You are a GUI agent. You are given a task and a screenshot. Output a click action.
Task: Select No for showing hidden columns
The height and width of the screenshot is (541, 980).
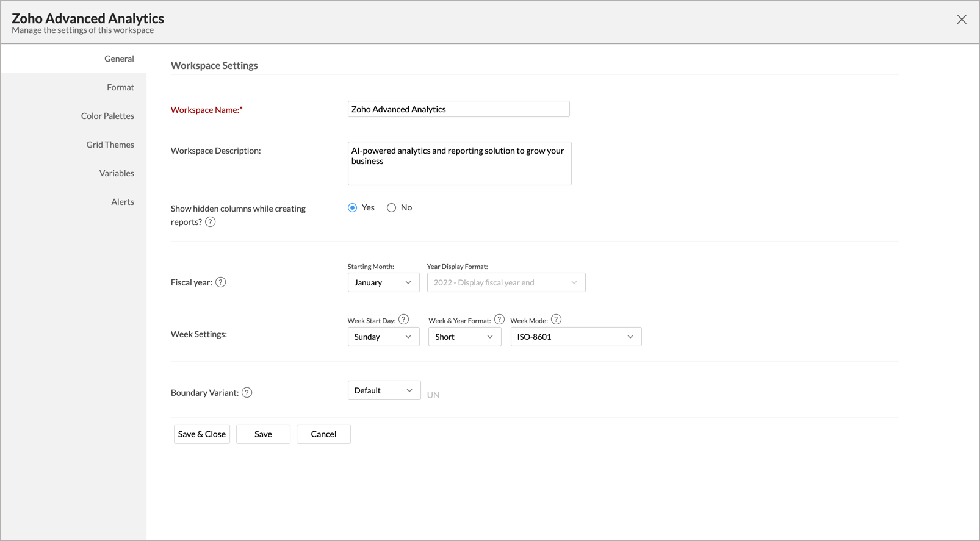coord(392,208)
